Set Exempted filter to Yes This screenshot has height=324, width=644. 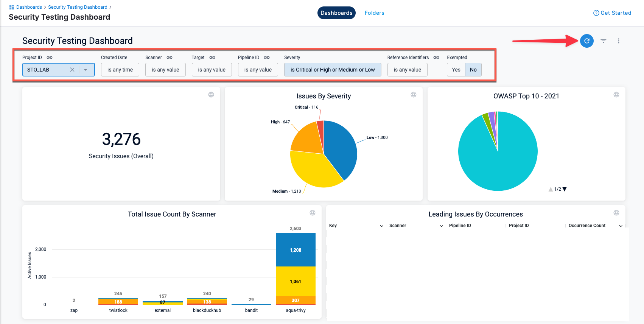pyautogui.click(x=456, y=70)
